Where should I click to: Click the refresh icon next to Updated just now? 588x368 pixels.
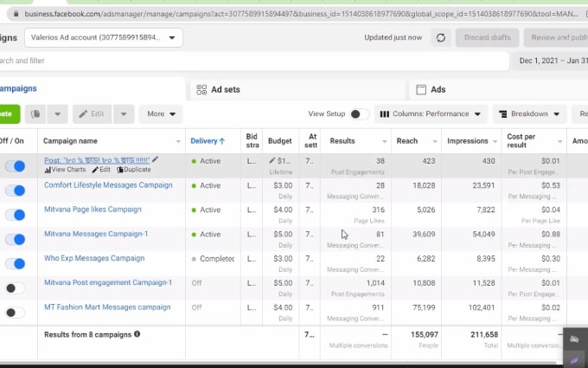pos(441,37)
